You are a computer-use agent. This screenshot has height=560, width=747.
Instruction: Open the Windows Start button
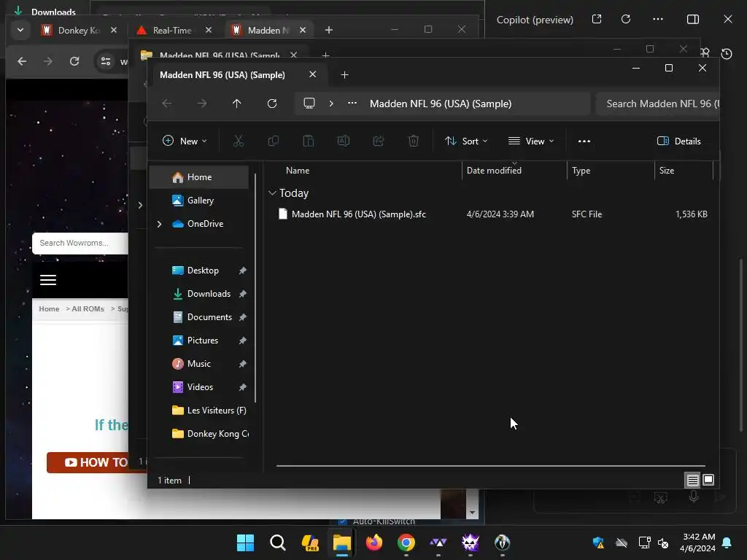(245, 542)
